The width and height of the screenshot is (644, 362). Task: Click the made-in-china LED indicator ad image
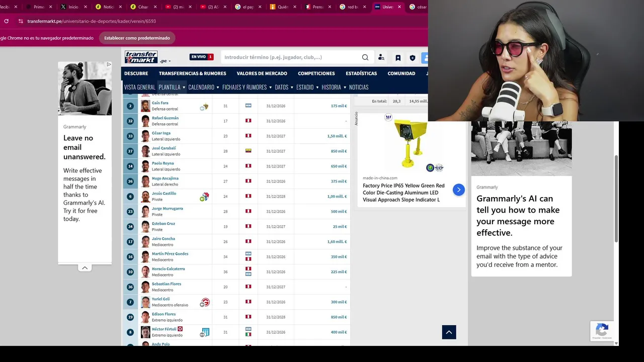tap(412, 143)
